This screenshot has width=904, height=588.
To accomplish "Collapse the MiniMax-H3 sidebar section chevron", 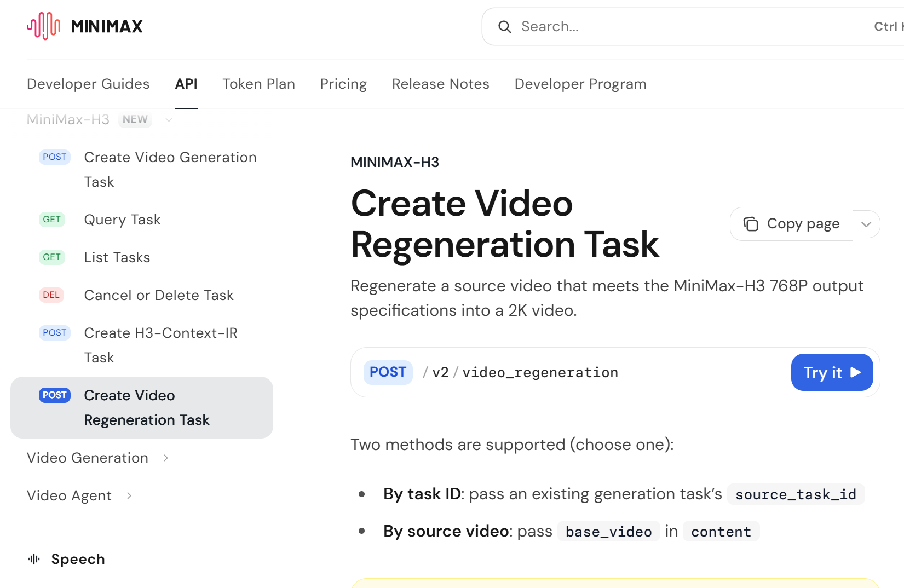I will pyautogui.click(x=169, y=120).
